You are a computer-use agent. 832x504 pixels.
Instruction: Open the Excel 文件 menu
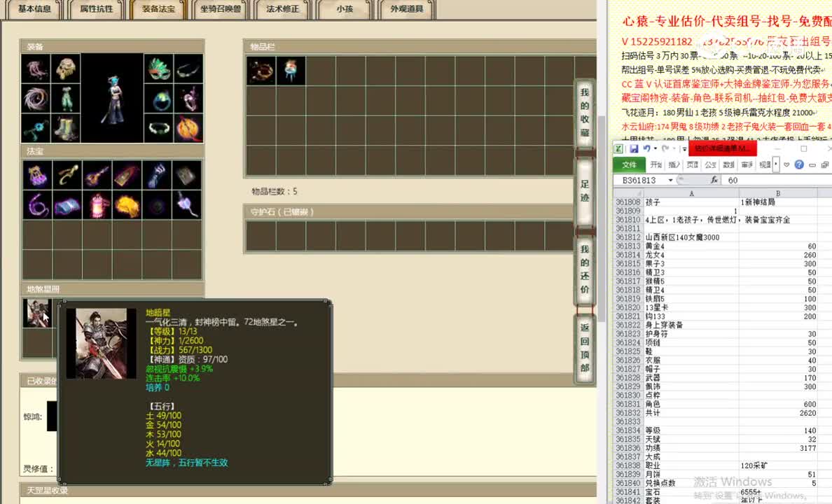click(631, 164)
